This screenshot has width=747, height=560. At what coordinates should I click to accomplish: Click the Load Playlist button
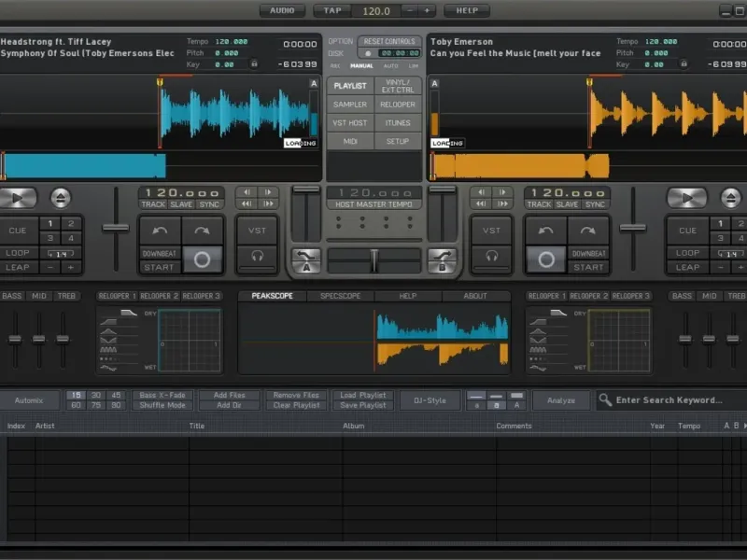pos(361,395)
